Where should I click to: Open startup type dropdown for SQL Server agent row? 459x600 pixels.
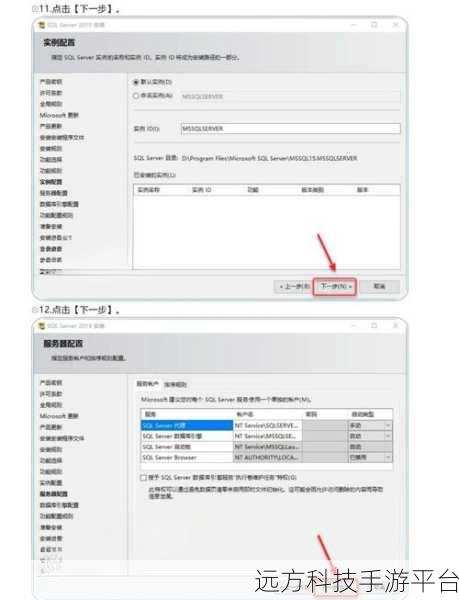(388, 426)
